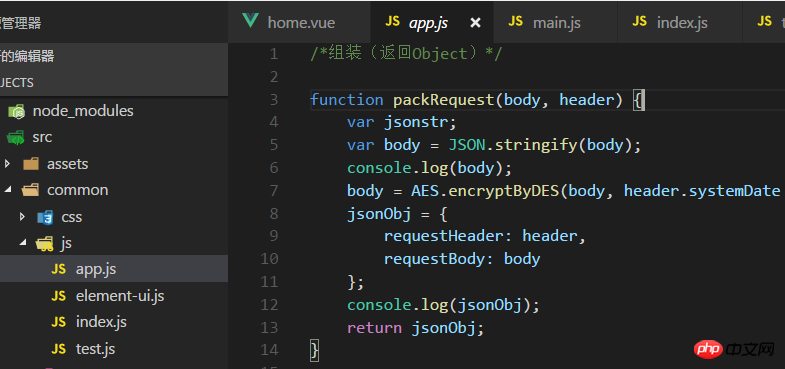
Task: Click JS icon beside app.js in tree
Action: 59,269
